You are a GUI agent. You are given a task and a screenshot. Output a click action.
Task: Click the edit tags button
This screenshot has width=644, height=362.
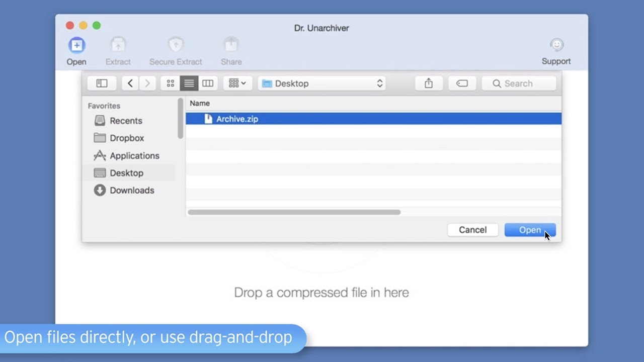click(462, 83)
